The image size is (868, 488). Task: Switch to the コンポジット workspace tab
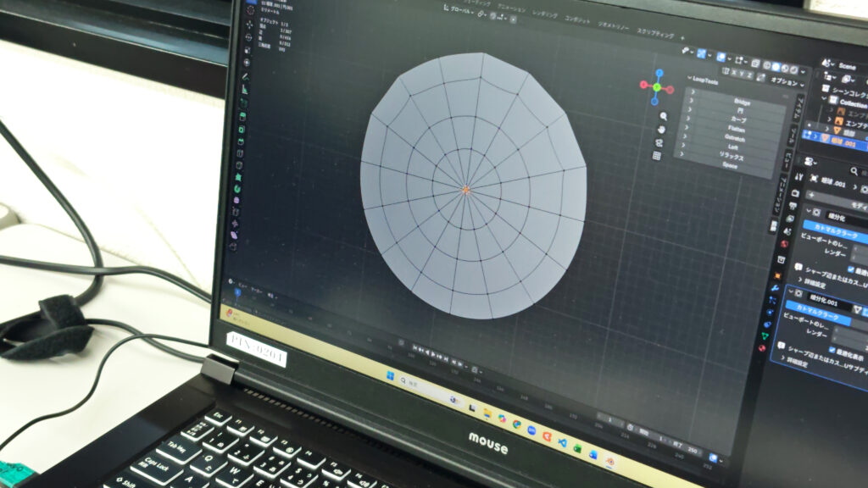[x=577, y=19]
